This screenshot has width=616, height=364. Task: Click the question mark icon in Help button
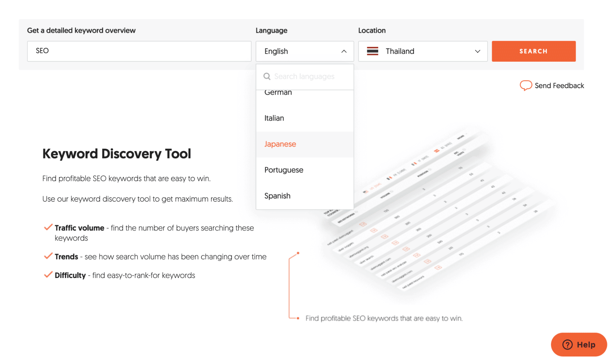(x=567, y=345)
